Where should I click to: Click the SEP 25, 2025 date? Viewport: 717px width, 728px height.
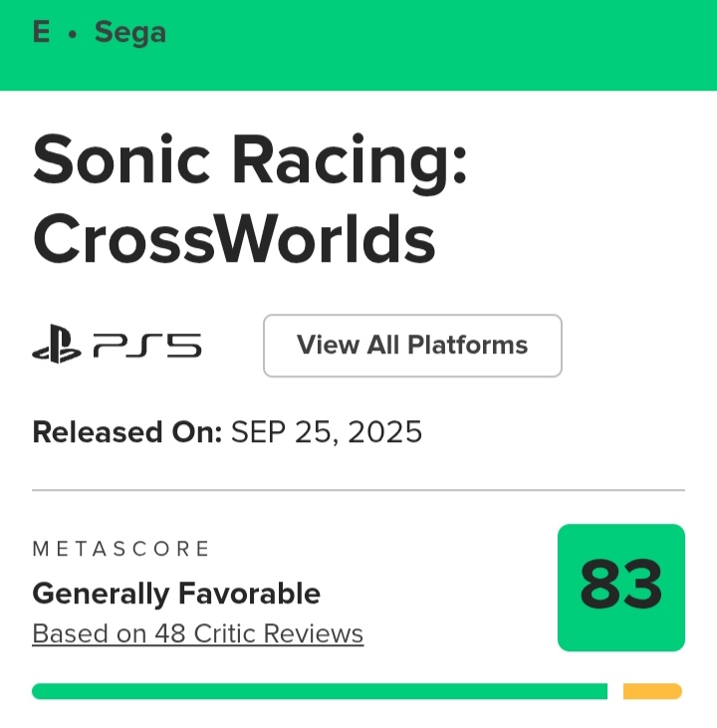[327, 432]
